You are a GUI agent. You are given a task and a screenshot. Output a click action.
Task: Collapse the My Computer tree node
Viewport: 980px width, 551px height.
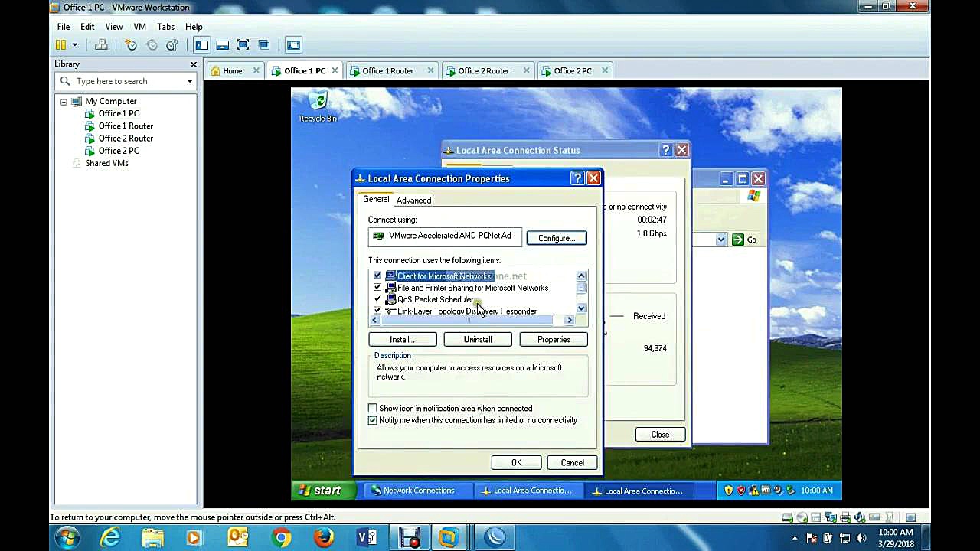pos(64,102)
